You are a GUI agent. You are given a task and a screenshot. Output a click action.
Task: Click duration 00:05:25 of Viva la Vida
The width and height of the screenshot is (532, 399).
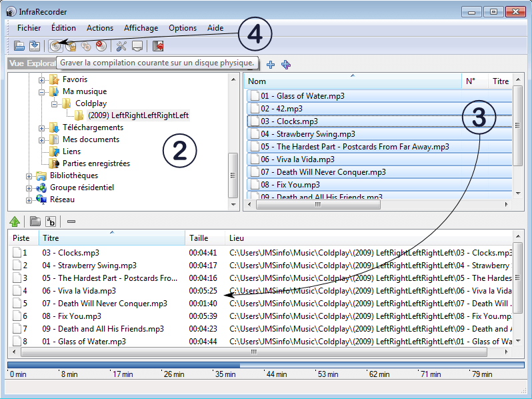pos(203,291)
